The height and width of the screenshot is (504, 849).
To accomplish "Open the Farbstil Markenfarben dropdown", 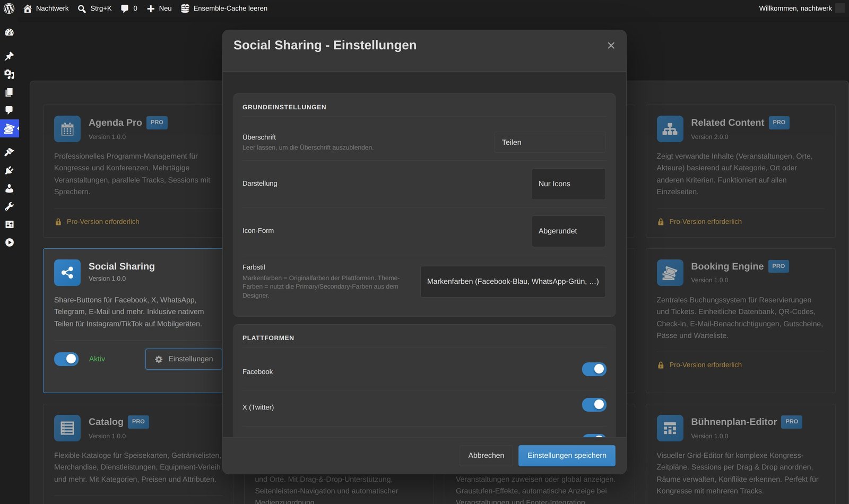I will 513,282.
